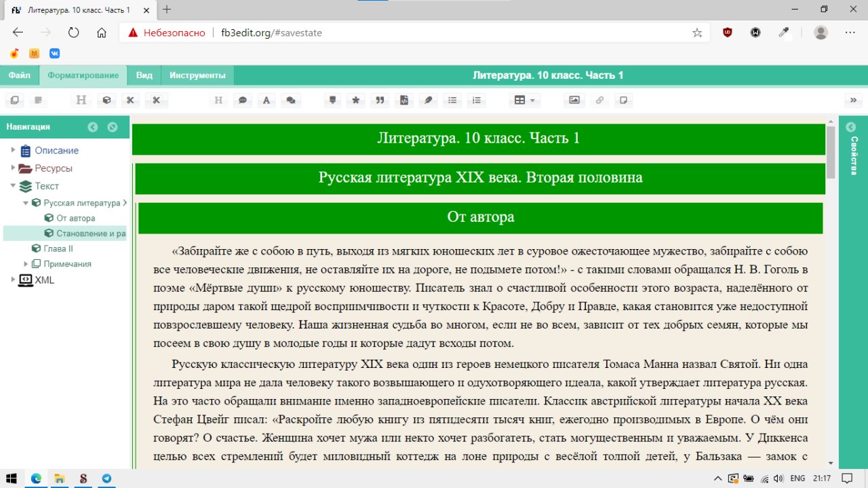The width and height of the screenshot is (868, 488).
Task: Go to browser home page
Action: 102,33
